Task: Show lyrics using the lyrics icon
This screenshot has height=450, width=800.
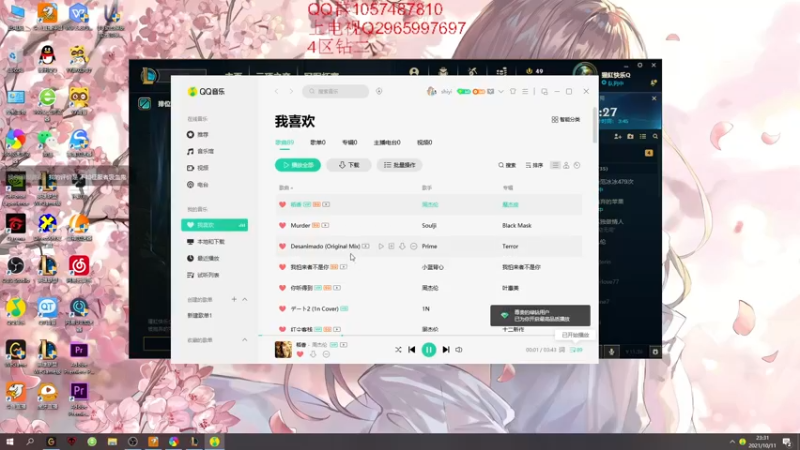Action: coord(562,350)
